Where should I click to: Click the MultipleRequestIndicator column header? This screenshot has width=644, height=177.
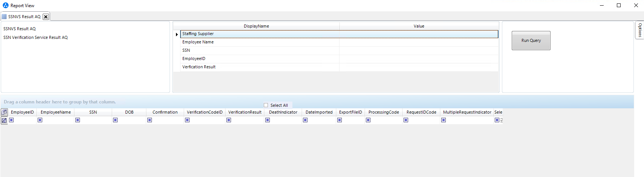(467, 112)
